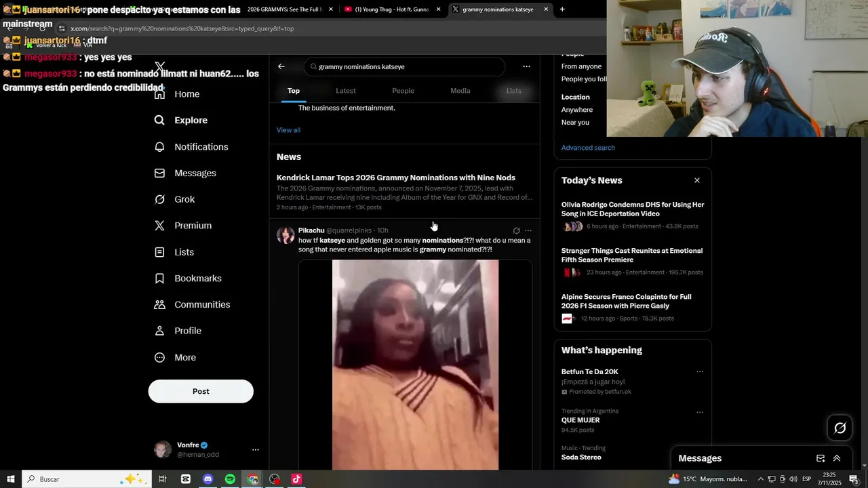Open Communities in the sidebar
The height and width of the screenshot is (488, 868).
[192, 304]
